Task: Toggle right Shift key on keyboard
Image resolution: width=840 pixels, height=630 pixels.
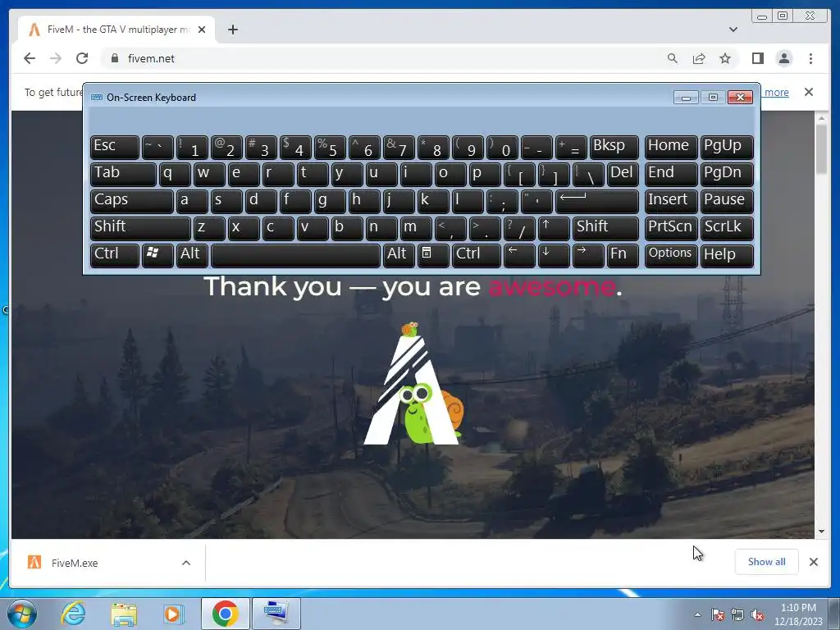Action: click(605, 228)
